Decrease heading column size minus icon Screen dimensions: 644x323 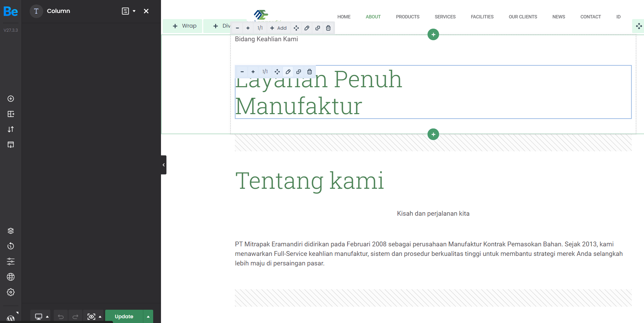(242, 72)
